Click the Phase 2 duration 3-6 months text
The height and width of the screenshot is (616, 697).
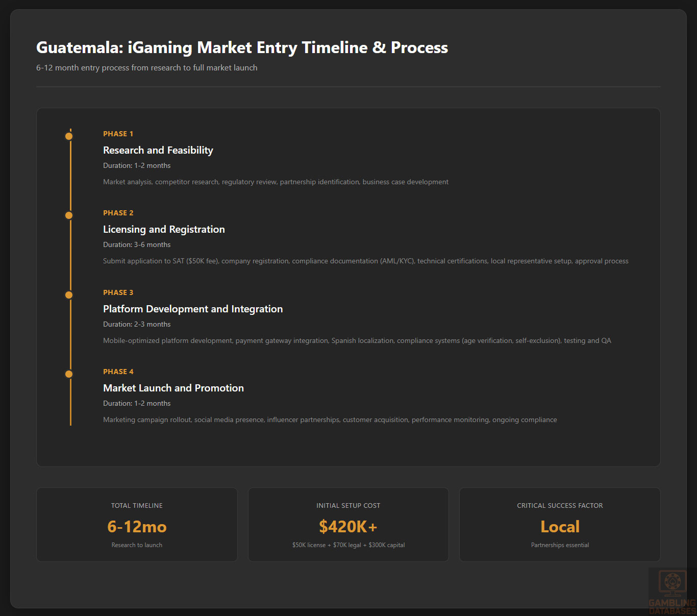(137, 245)
